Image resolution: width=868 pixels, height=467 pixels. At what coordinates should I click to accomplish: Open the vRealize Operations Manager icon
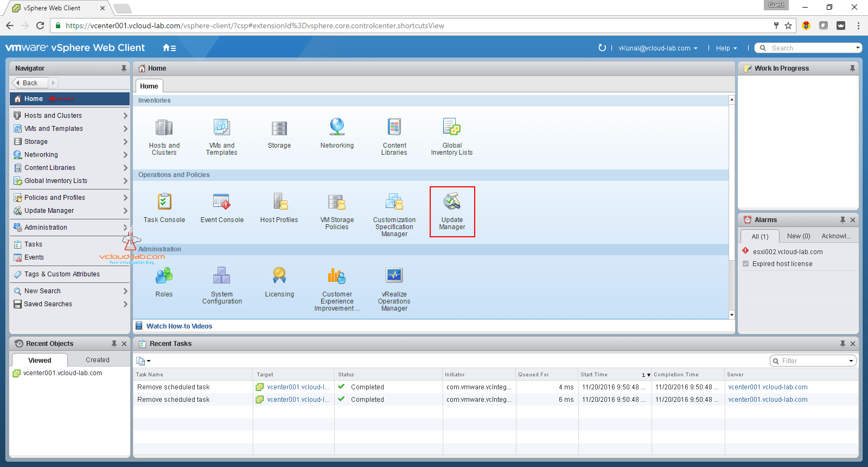point(394,276)
